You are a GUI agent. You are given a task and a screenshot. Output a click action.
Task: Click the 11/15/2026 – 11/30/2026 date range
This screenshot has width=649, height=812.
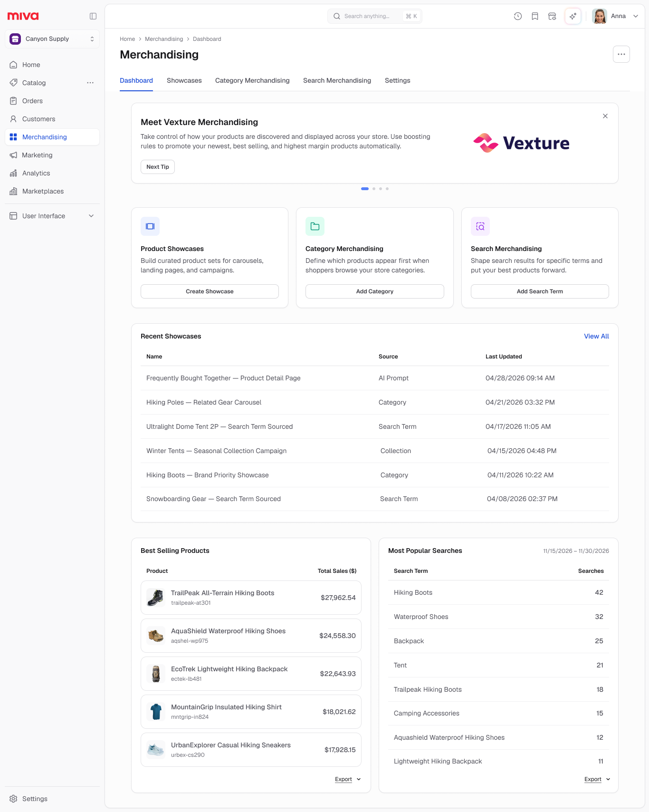pos(576,551)
